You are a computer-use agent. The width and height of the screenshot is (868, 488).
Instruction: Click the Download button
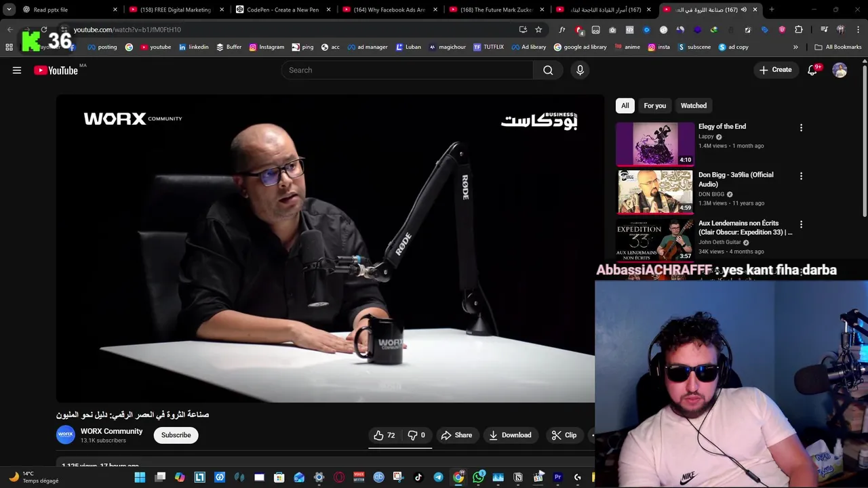coord(510,435)
